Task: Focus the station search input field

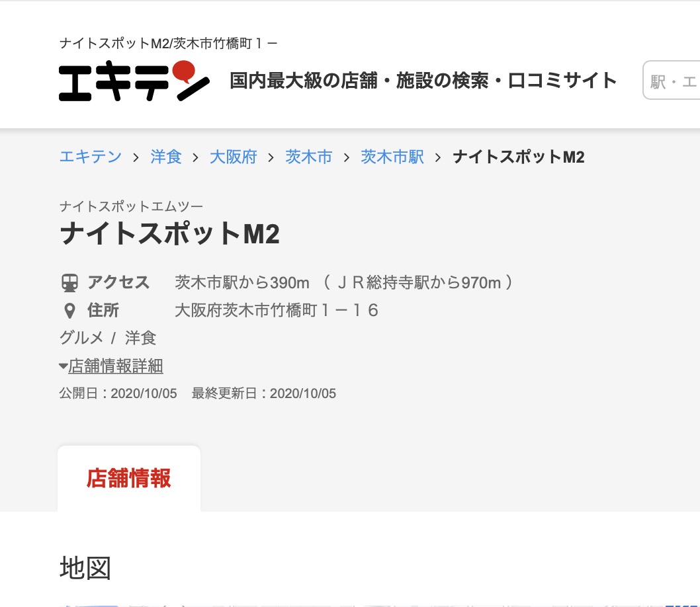Action: tap(671, 80)
